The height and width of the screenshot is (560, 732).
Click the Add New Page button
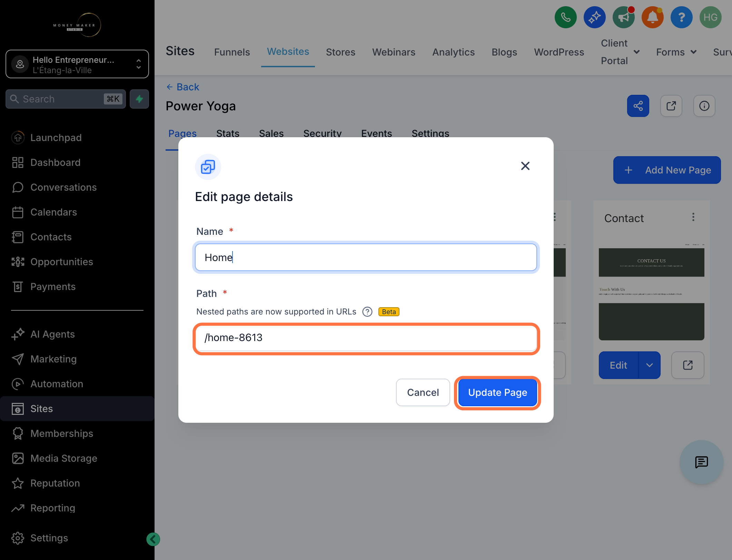[x=667, y=170]
